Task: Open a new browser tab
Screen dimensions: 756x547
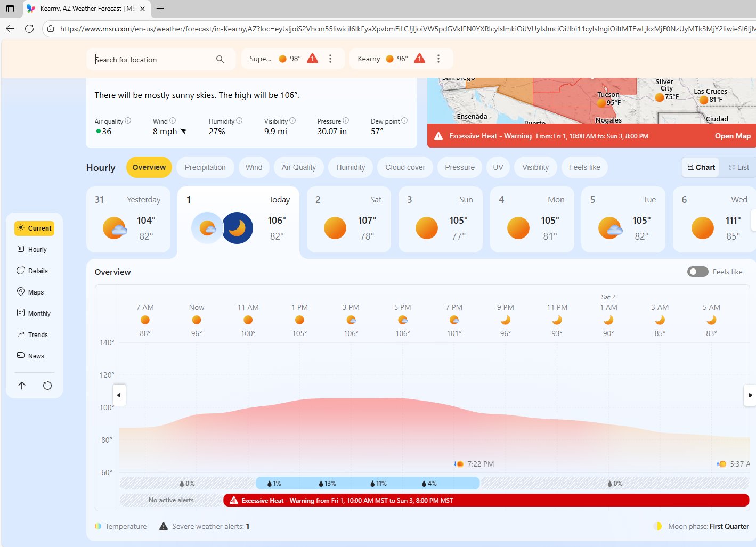Action: pyautogui.click(x=160, y=9)
